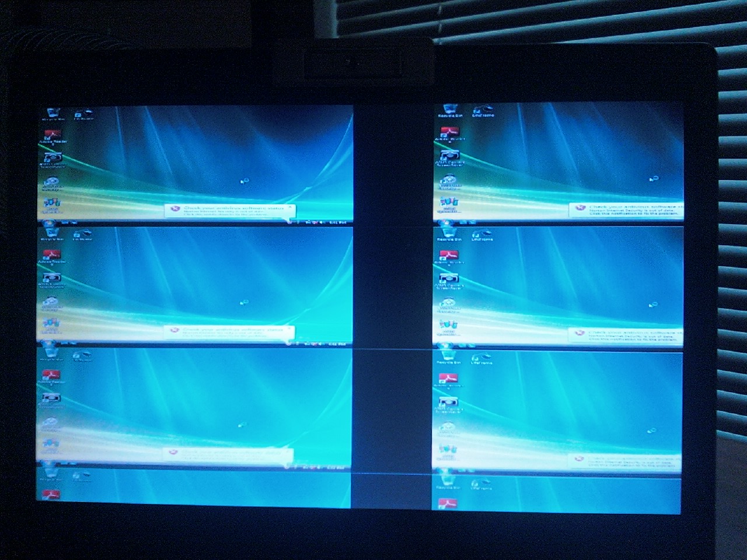Select ASUS Camera ScreenSaver in top-left desktop copy

(x=53, y=159)
